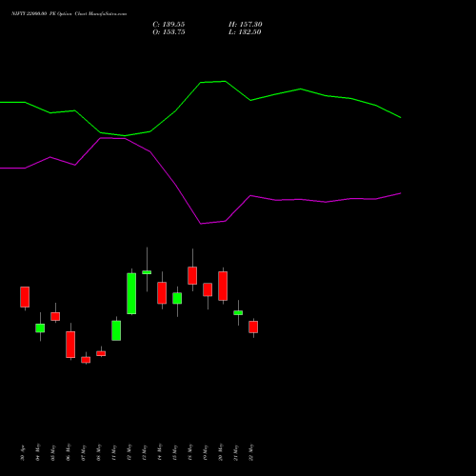Select the 20 May date label
476x476 pixels.
coord(221,452)
